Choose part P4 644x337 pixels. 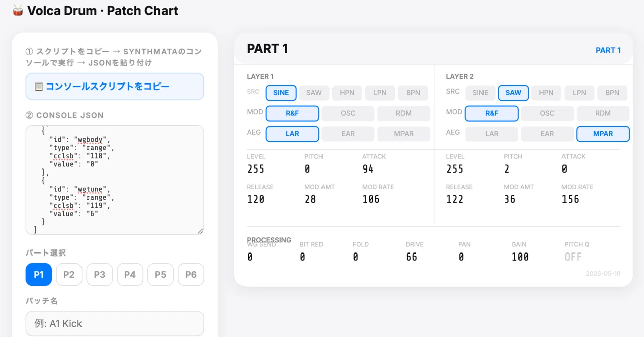(x=130, y=275)
